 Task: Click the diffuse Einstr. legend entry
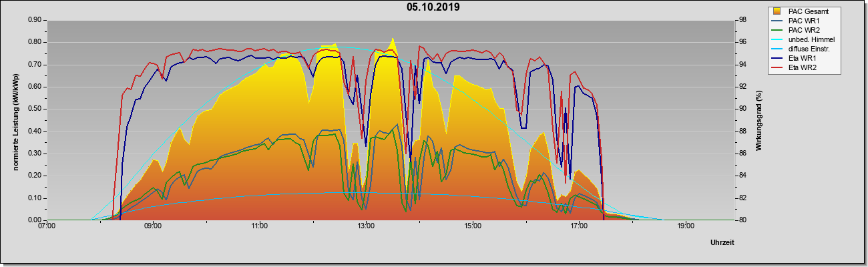click(x=803, y=49)
